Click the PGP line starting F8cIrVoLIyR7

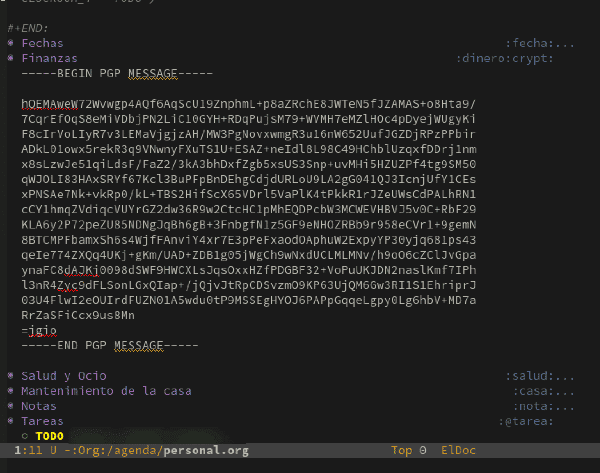[x=249, y=134]
